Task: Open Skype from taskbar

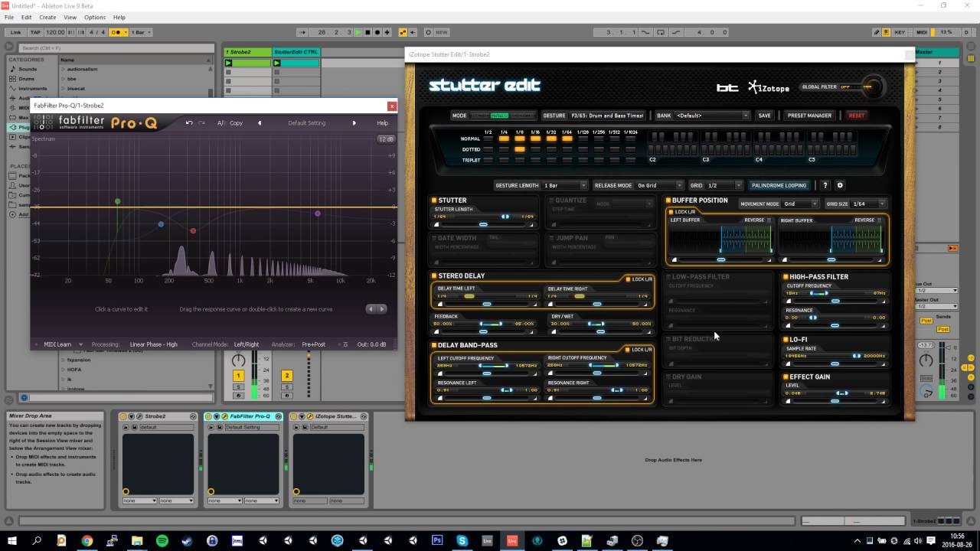Action: [x=462, y=540]
